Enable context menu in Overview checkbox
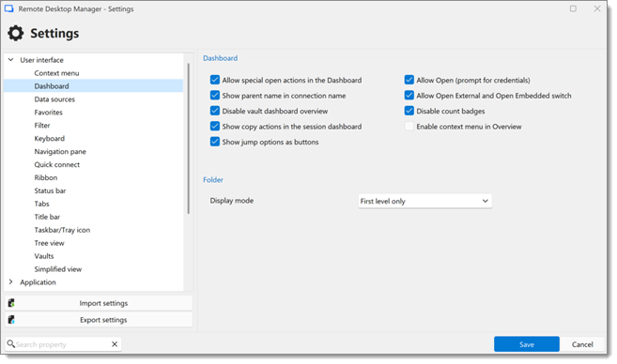Screen dimensions: 617x364 pyautogui.click(x=409, y=127)
